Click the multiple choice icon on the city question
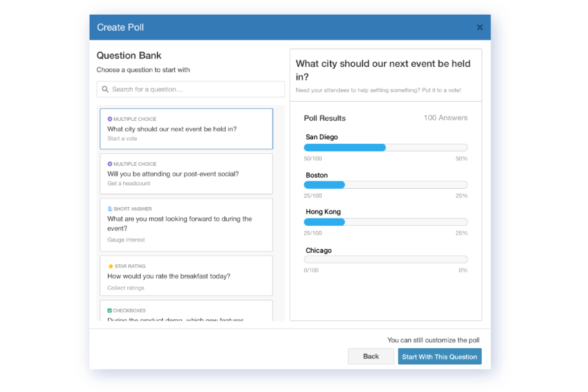The image size is (588, 392). coord(110,119)
